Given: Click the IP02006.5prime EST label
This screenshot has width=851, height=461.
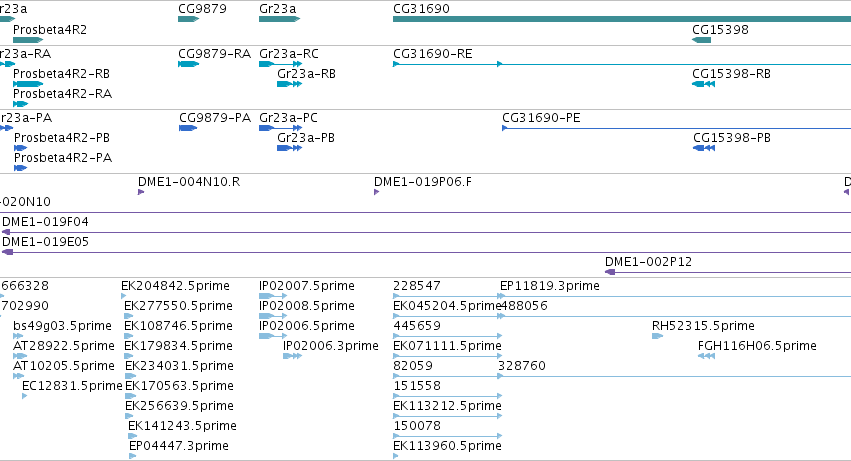Looking at the screenshot, I should pyautogui.click(x=307, y=326).
